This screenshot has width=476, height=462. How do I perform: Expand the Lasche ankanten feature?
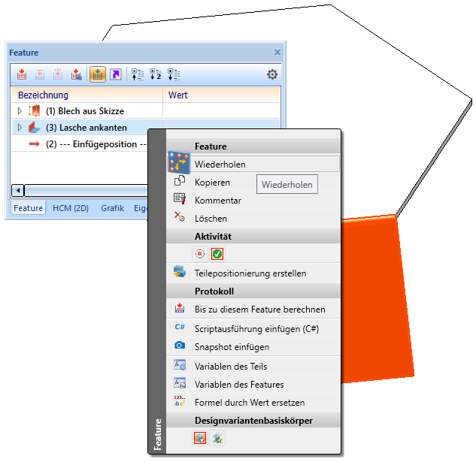pyautogui.click(x=20, y=128)
